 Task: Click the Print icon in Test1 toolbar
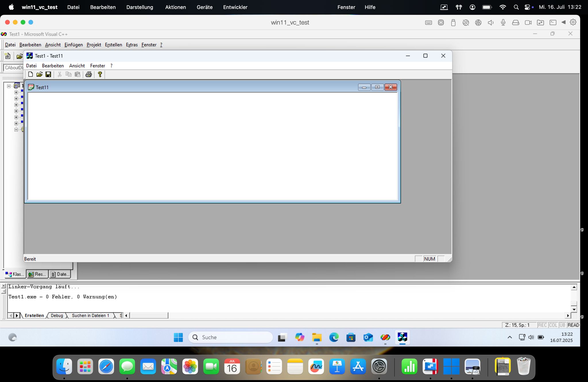89,74
